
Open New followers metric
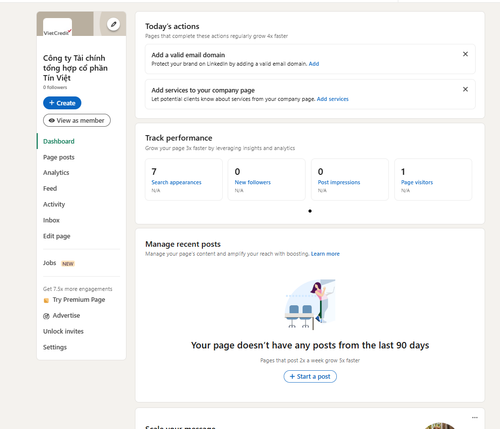click(253, 182)
